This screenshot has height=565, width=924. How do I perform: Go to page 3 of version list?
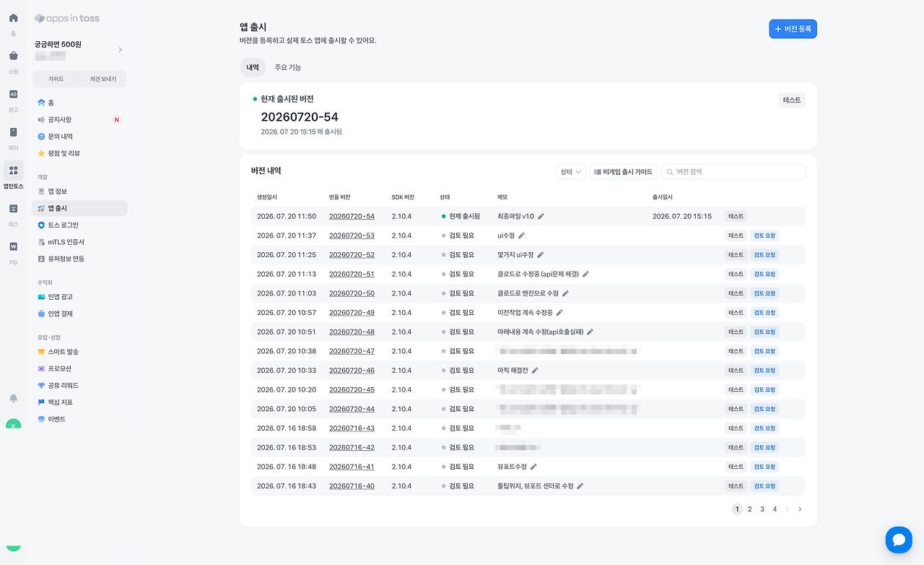(x=762, y=509)
